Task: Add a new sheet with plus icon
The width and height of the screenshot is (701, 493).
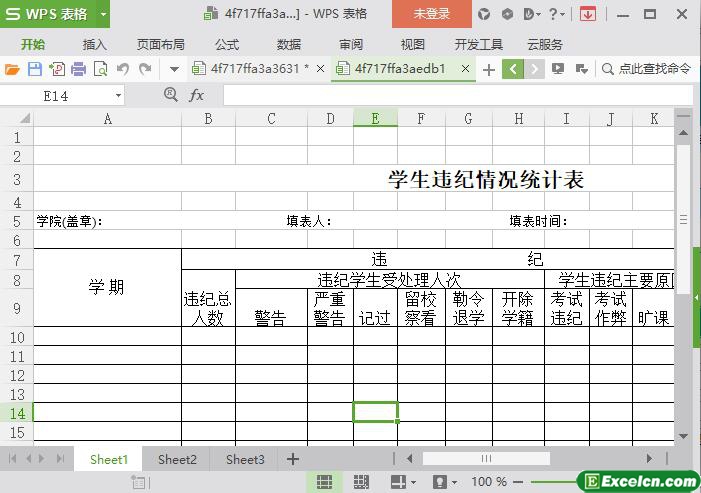Action: tap(293, 459)
